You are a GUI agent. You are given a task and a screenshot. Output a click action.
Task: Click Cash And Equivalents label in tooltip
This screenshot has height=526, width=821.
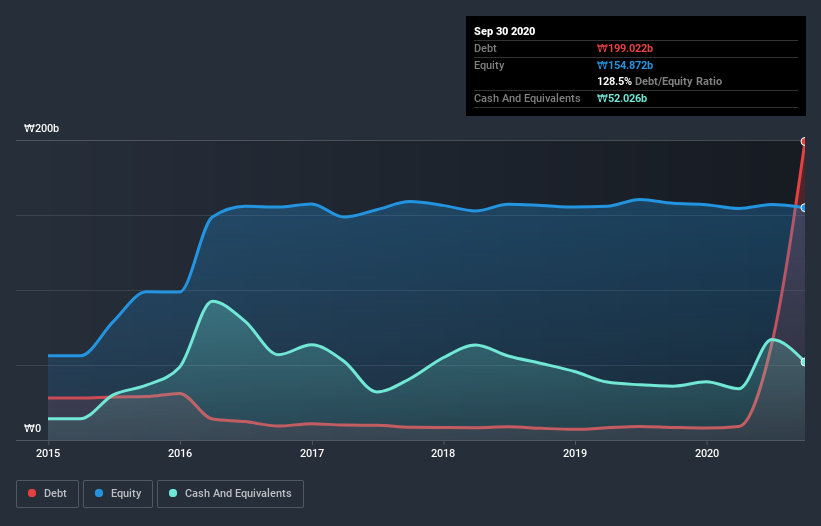(x=527, y=98)
